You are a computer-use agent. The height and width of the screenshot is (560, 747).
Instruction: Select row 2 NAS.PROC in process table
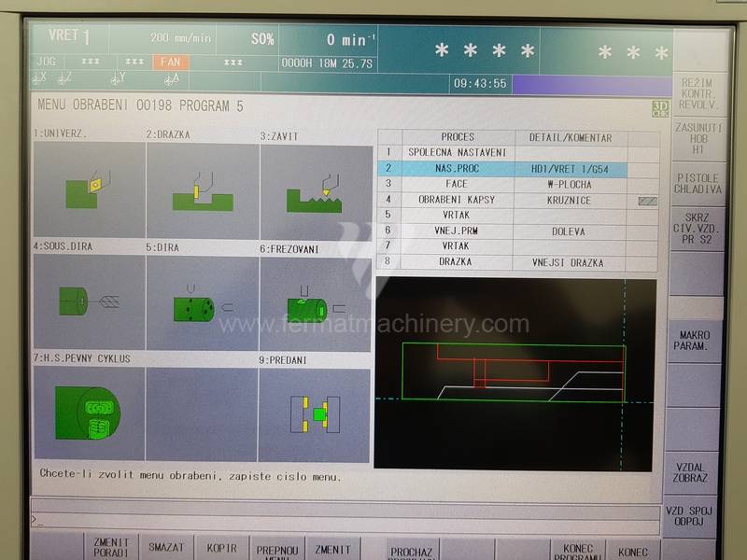(x=457, y=169)
